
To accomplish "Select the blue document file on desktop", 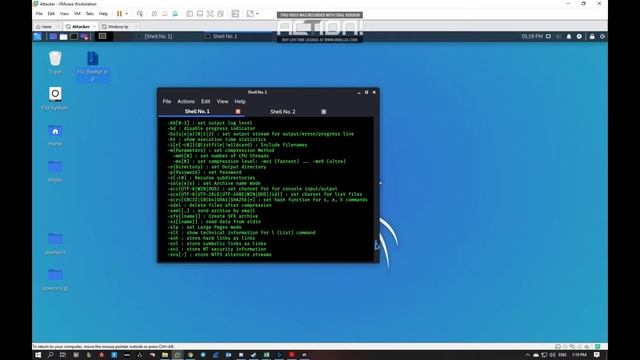I will (93, 65).
